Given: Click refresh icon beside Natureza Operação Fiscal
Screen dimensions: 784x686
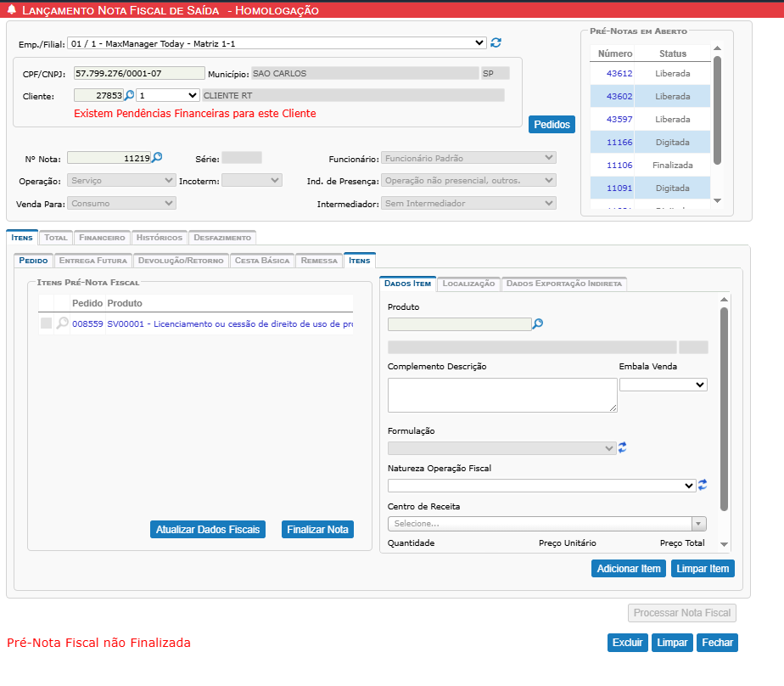Looking at the screenshot, I should coord(703,485).
